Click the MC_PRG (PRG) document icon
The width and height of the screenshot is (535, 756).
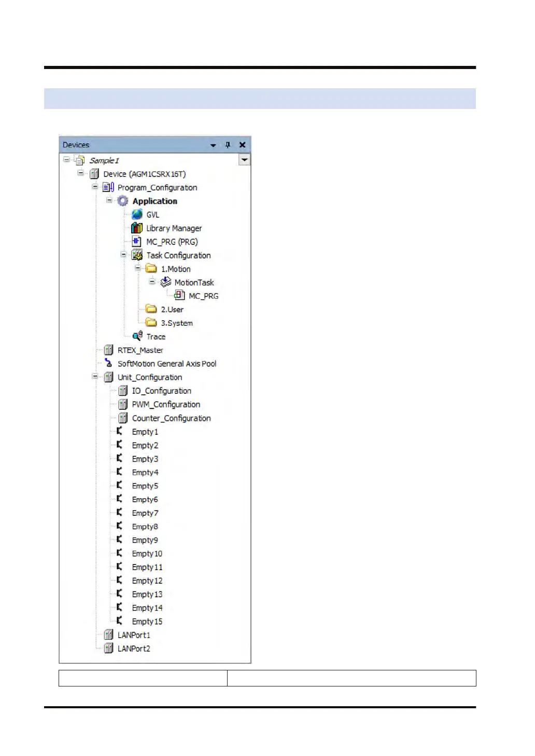[x=136, y=241]
